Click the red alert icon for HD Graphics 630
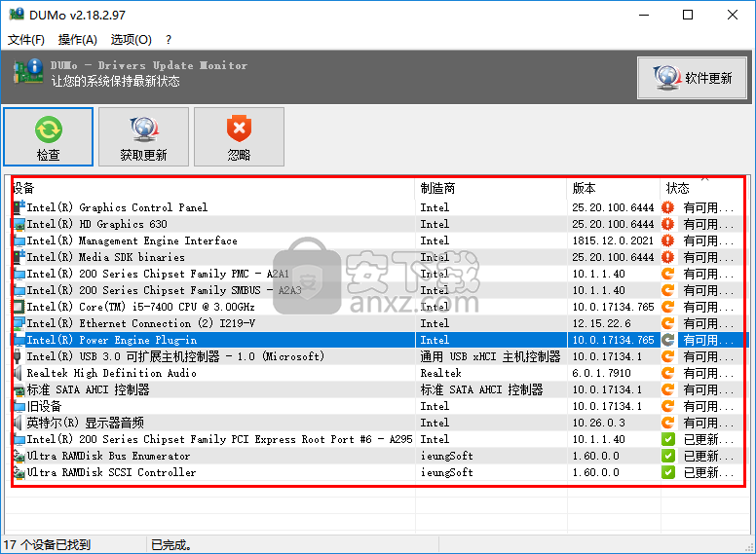The height and width of the screenshot is (554, 756). (x=667, y=224)
